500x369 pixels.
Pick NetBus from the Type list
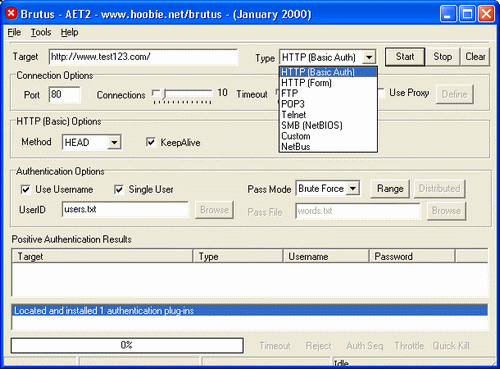328,147
